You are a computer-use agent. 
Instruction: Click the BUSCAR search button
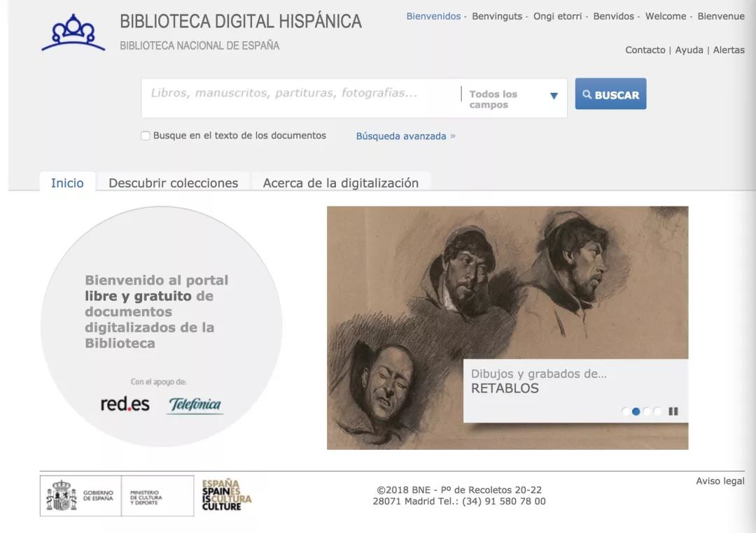(x=610, y=94)
